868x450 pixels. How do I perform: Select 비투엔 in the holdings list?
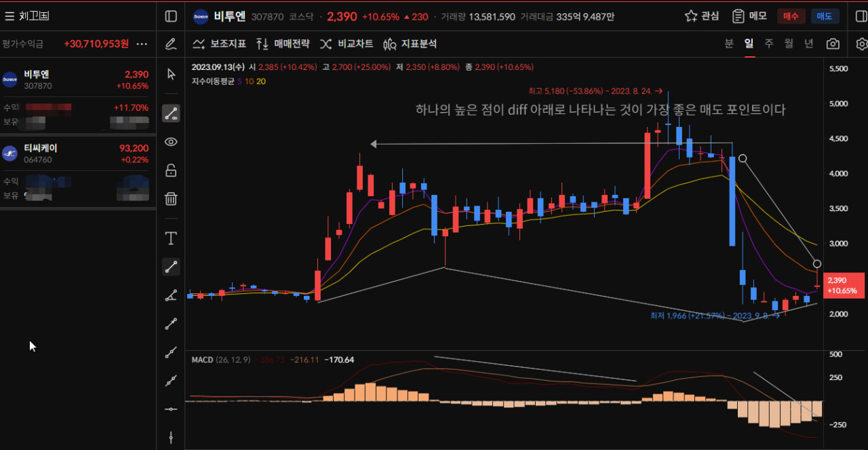[78, 79]
